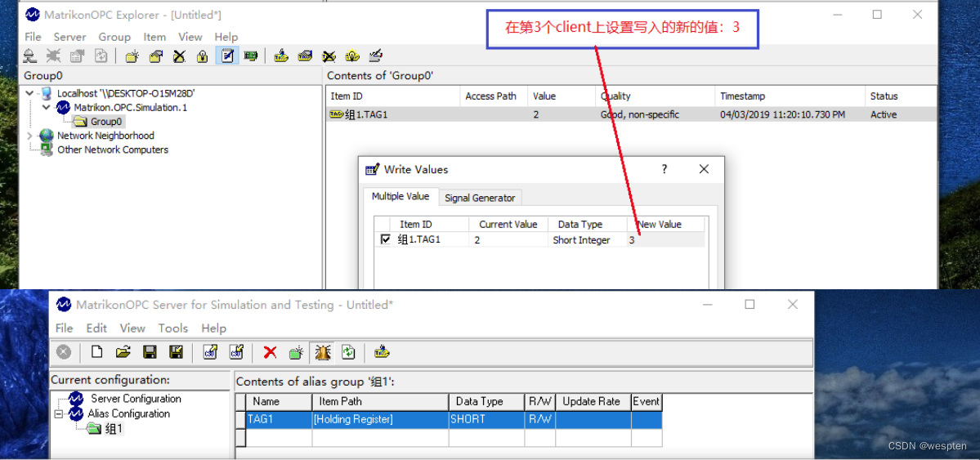Click the red X delete icon in Server toolbar
The width and height of the screenshot is (980, 460).
[x=270, y=352]
